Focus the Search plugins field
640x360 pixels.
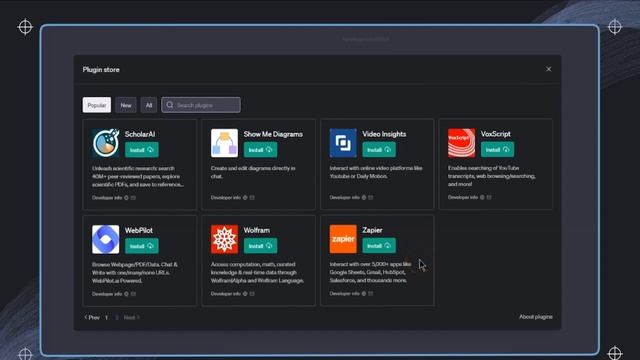(201, 105)
